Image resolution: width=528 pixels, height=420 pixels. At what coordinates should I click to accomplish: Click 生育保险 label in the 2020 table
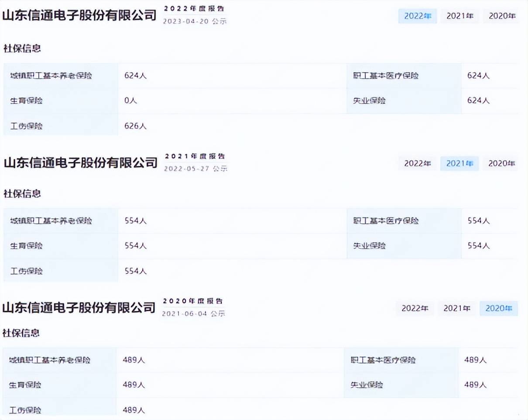click(x=25, y=385)
